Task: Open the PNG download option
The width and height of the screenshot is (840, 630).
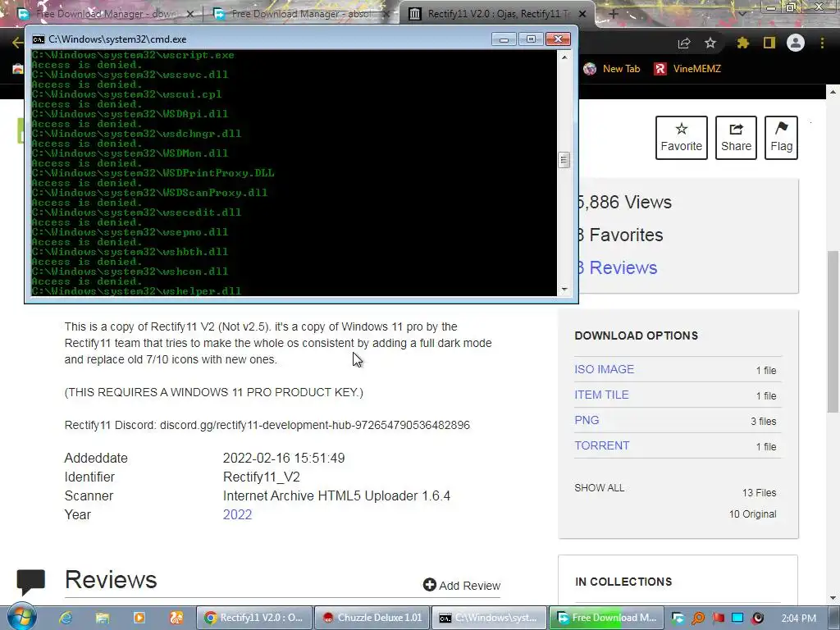Action: [x=587, y=420]
